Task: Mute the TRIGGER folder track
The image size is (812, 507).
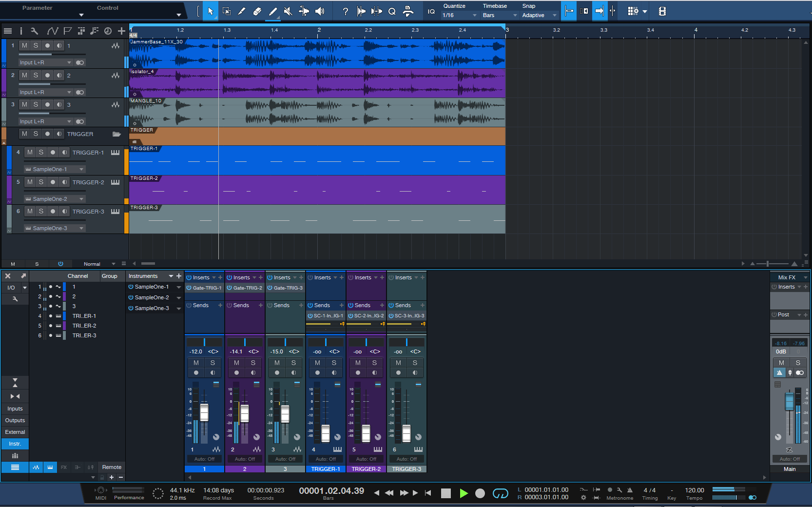Action: pos(24,134)
